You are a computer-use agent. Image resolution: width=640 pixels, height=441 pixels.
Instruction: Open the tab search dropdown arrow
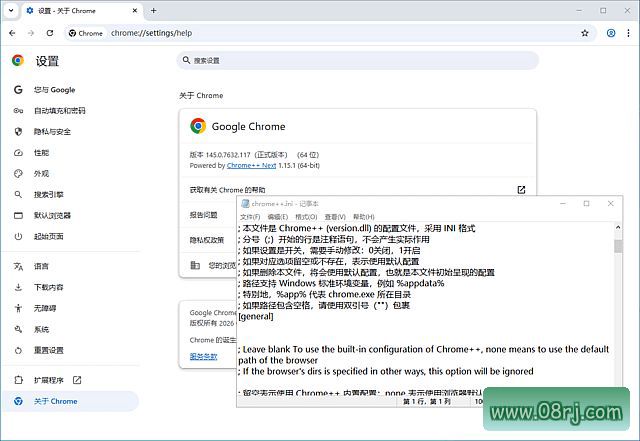[11, 11]
